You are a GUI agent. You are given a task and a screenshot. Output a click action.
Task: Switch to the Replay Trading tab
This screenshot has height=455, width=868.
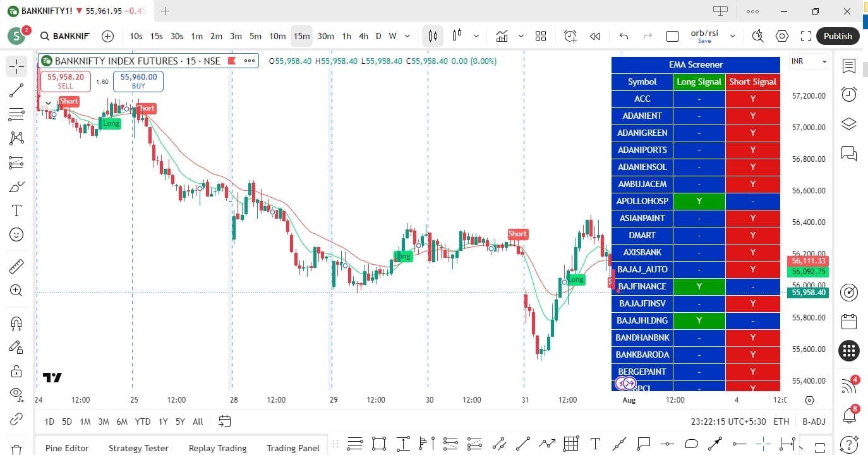[x=217, y=448]
